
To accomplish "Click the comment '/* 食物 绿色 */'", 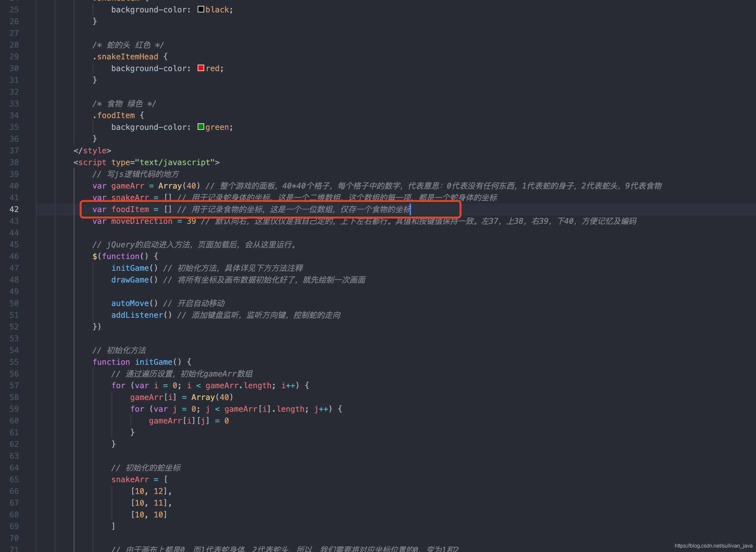I will [x=124, y=104].
